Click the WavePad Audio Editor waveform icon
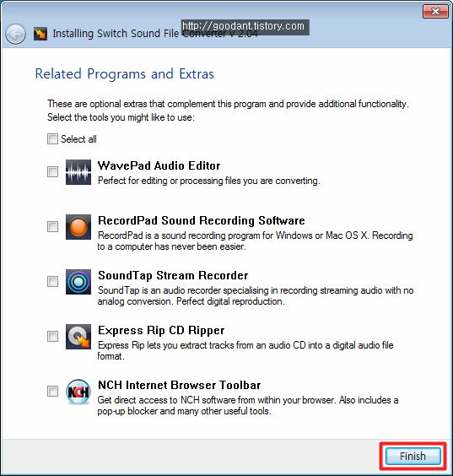 tap(78, 172)
